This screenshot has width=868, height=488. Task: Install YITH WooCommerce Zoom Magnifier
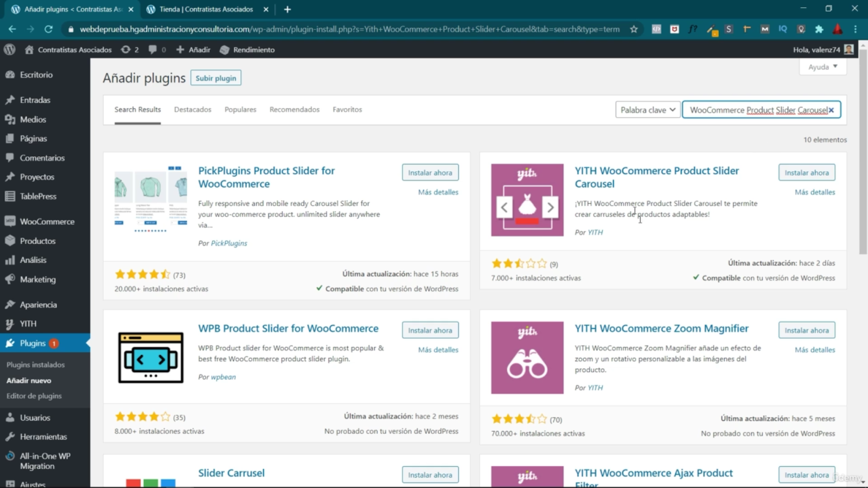point(807,330)
